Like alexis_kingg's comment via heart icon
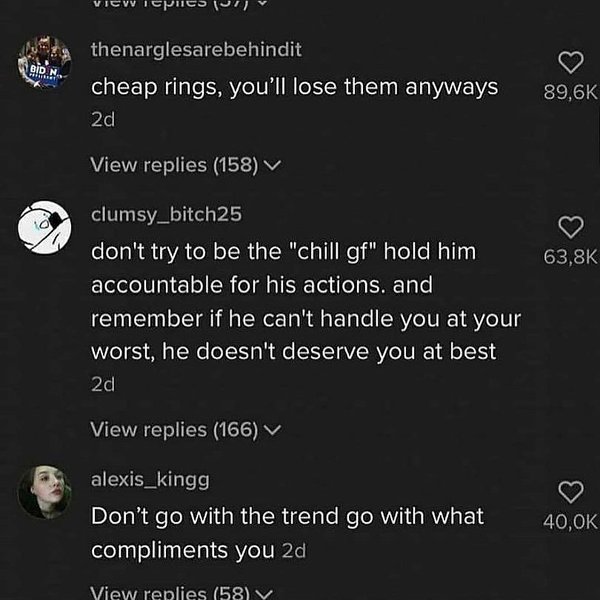Viewport: 600px width, 600px height. pyautogui.click(x=569, y=491)
